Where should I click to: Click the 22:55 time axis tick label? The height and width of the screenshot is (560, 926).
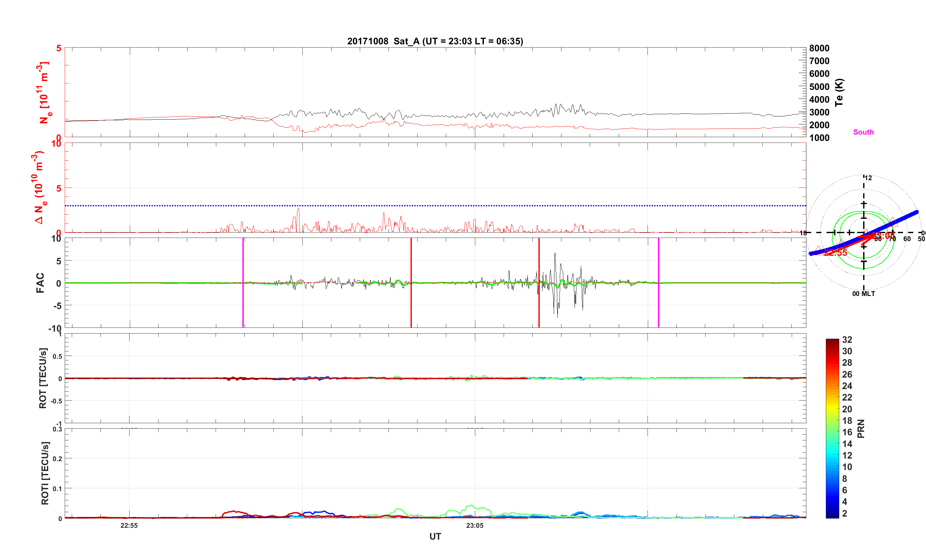click(129, 526)
